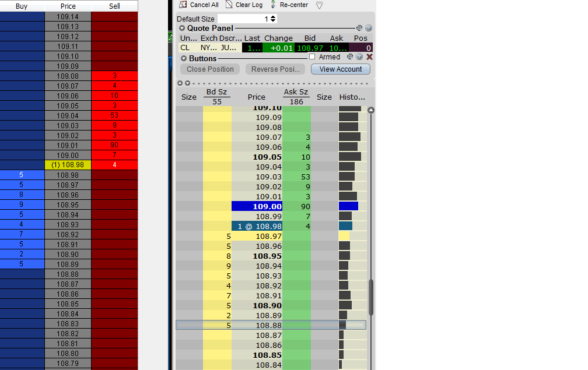Image resolution: width=588 pixels, height=370 pixels.
Task: Click the Reverse Position button
Action: click(x=275, y=69)
